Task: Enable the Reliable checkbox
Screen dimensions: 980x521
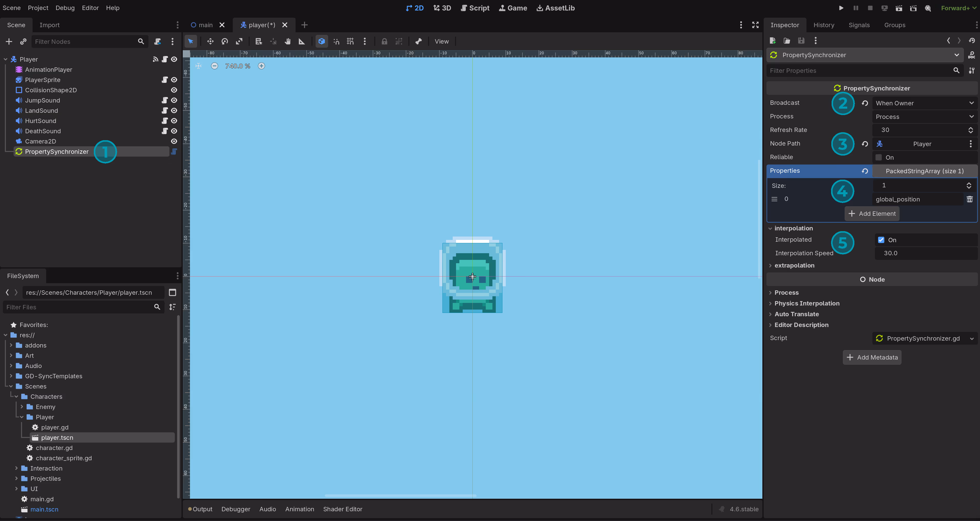Action: (x=878, y=157)
